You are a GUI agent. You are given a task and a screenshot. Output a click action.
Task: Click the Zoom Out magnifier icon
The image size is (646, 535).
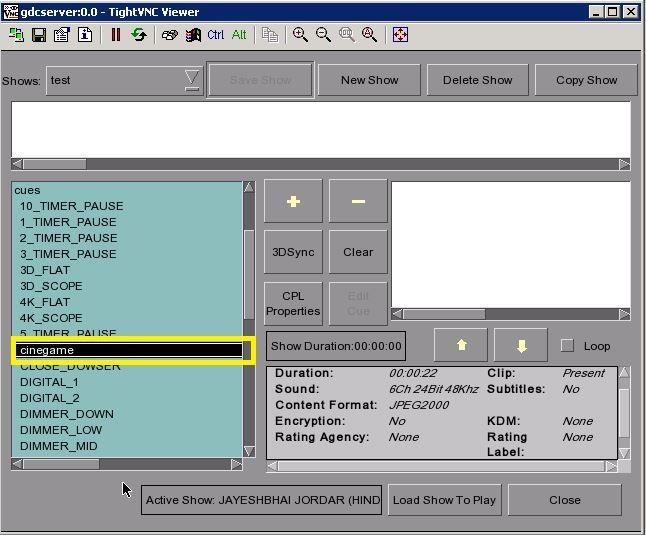[323, 35]
